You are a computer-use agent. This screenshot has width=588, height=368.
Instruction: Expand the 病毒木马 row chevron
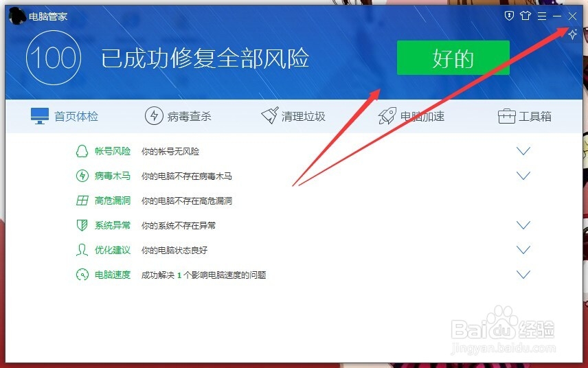(523, 175)
